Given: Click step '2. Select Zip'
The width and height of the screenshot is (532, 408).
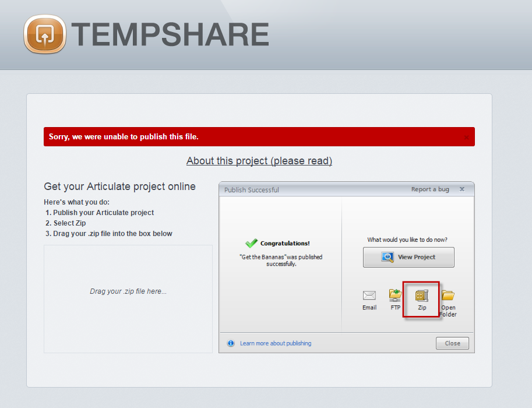Looking at the screenshot, I should [x=65, y=223].
